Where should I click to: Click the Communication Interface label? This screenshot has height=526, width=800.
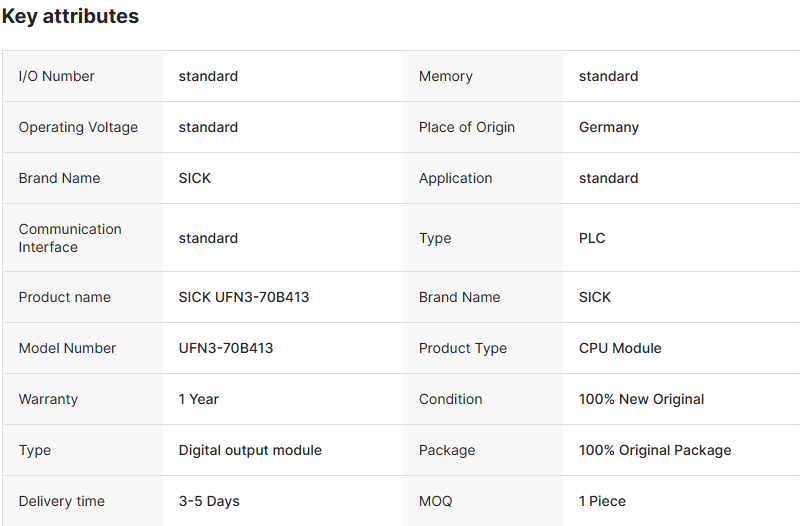point(70,238)
